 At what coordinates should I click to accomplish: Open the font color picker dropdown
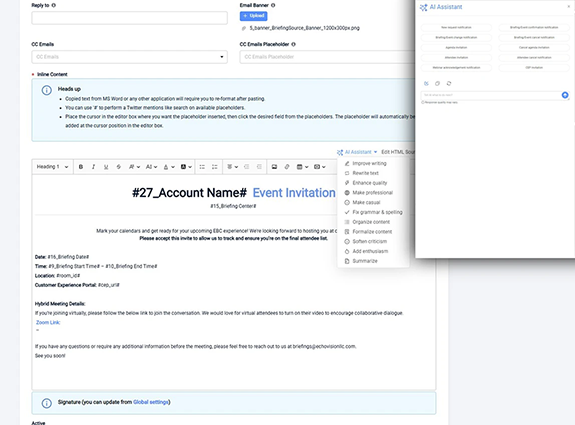tap(169, 167)
